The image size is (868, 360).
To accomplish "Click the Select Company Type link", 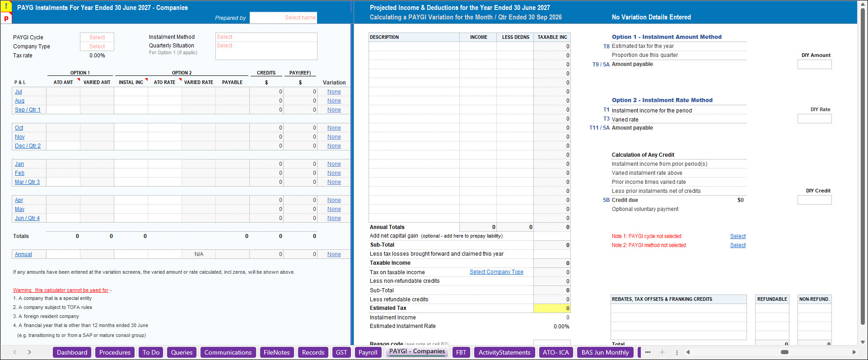I will (496, 272).
